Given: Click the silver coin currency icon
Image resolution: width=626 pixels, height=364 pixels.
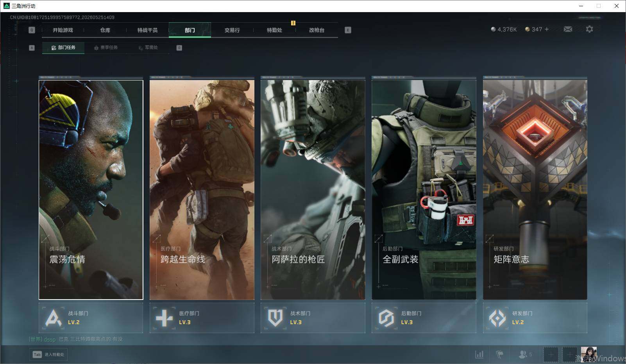Looking at the screenshot, I should (493, 29).
